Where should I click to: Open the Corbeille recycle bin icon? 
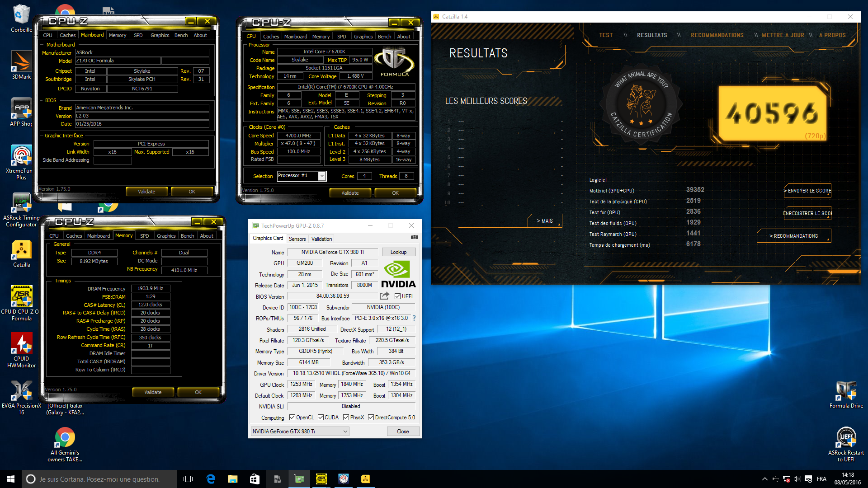(21, 18)
